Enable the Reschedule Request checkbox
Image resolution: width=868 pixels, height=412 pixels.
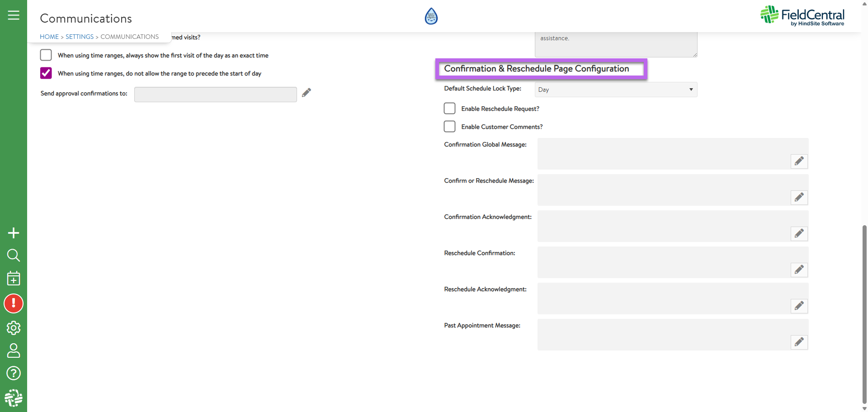coord(449,109)
